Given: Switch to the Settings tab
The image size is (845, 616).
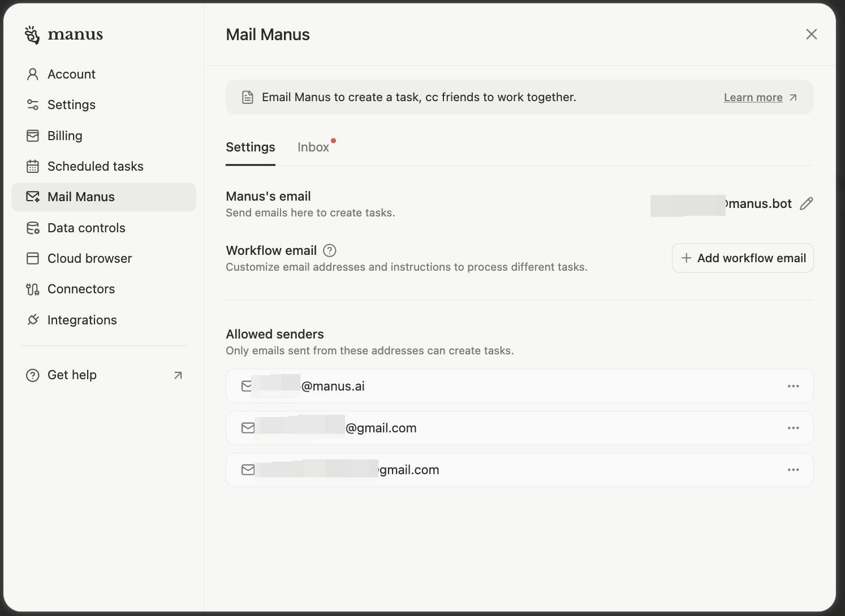Looking at the screenshot, I should click(250, 147).
